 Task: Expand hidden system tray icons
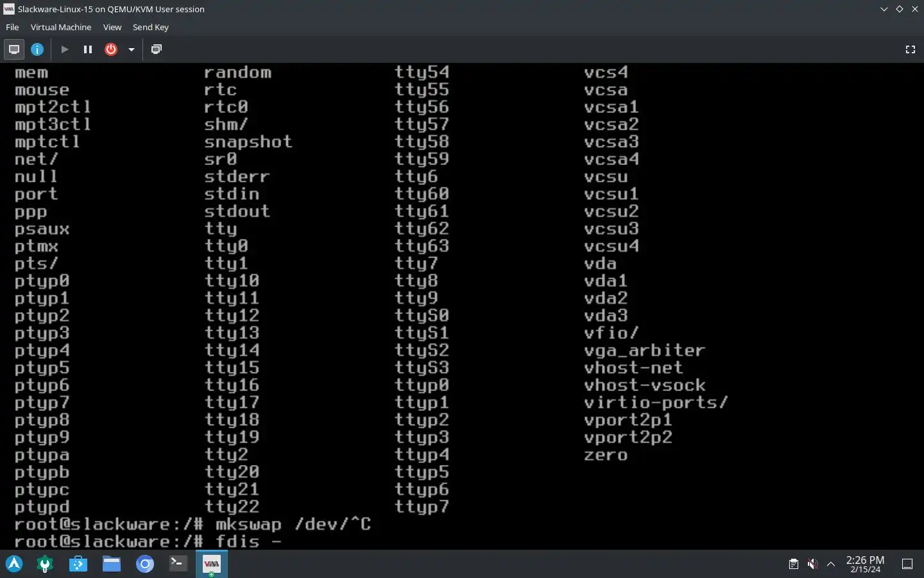(x=831, y=565)
